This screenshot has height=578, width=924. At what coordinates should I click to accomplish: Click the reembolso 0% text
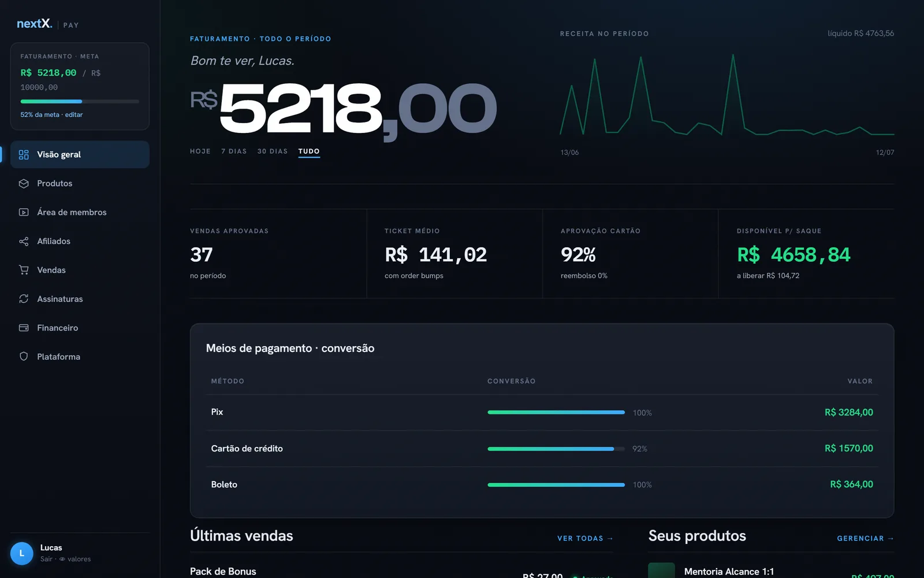(x=584, y=276)
